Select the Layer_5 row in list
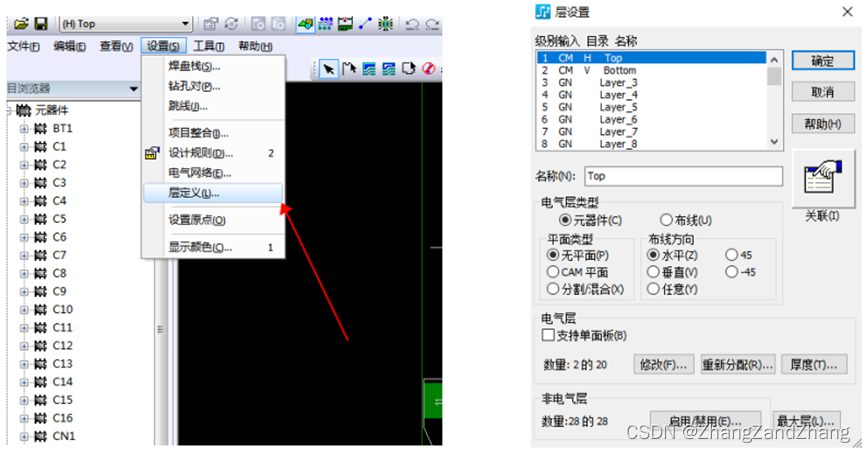Screen dimensions: 865x452 point(652,107)
